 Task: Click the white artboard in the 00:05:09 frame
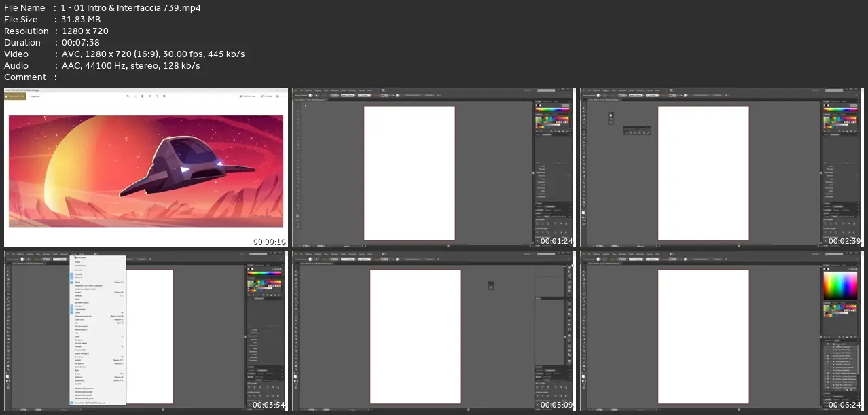416,337
